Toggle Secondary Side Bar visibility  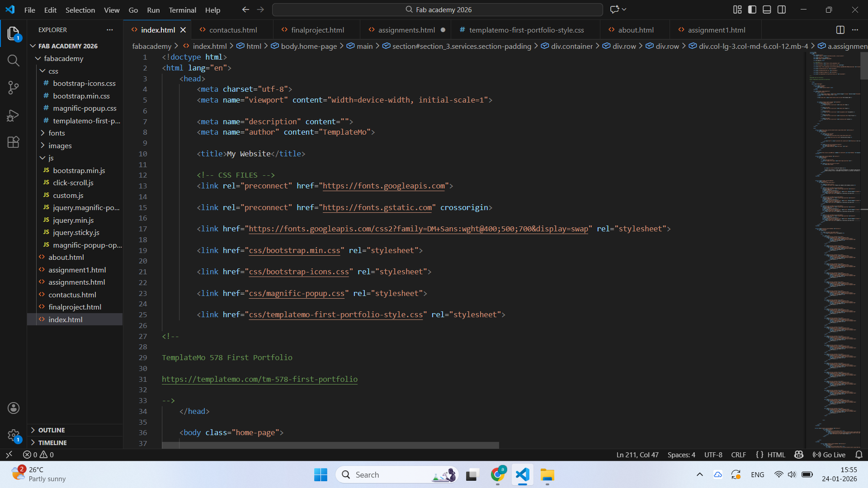coord(782,9)
